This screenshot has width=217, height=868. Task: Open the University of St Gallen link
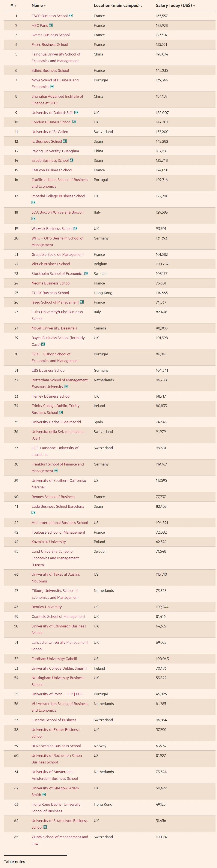coord(50,132)
